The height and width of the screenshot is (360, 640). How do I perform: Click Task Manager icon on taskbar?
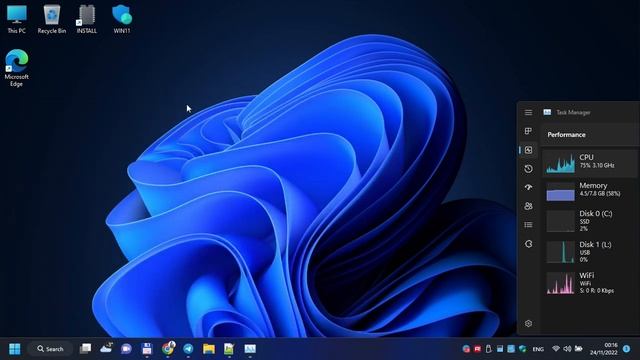pyautogui.click(x=250, y=349)
